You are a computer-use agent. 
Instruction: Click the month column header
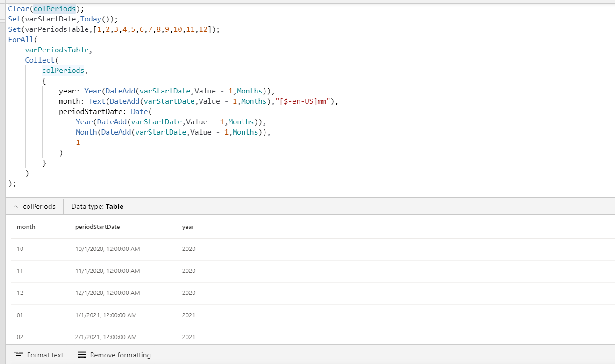coord(26,227)
